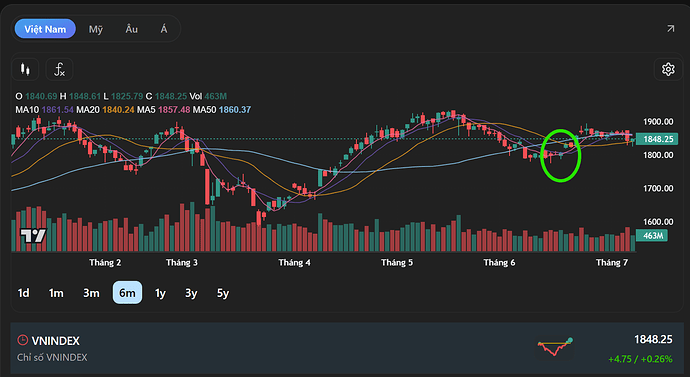Choose the 5y time range
The height and width of the screenshot is (377, 690).
pyautogui.click(x=223, y=293)
